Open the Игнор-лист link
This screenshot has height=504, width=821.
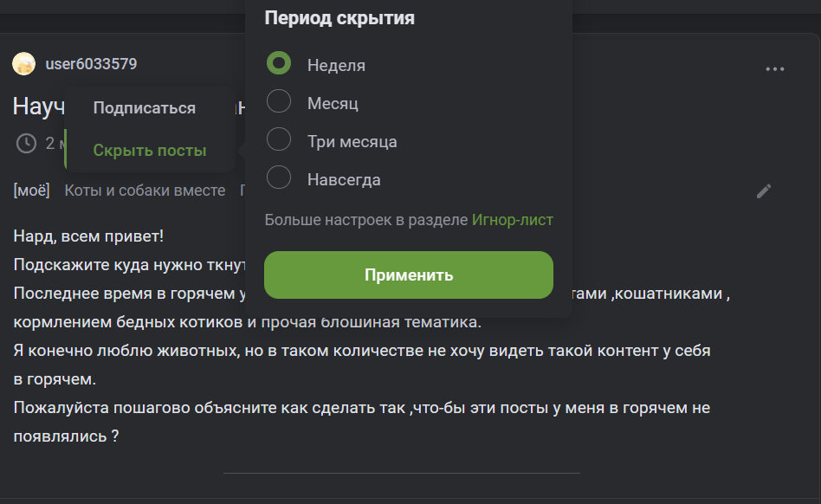512,220
